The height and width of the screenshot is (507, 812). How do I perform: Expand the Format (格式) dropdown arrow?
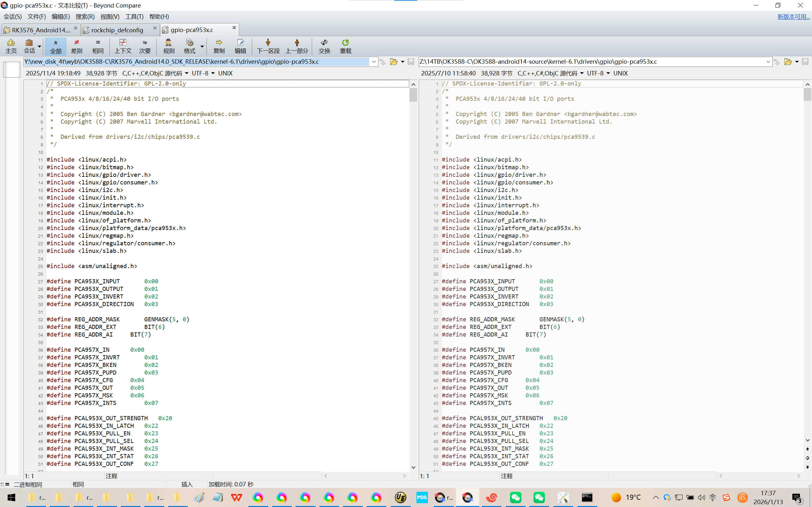(x=202, y=46)
